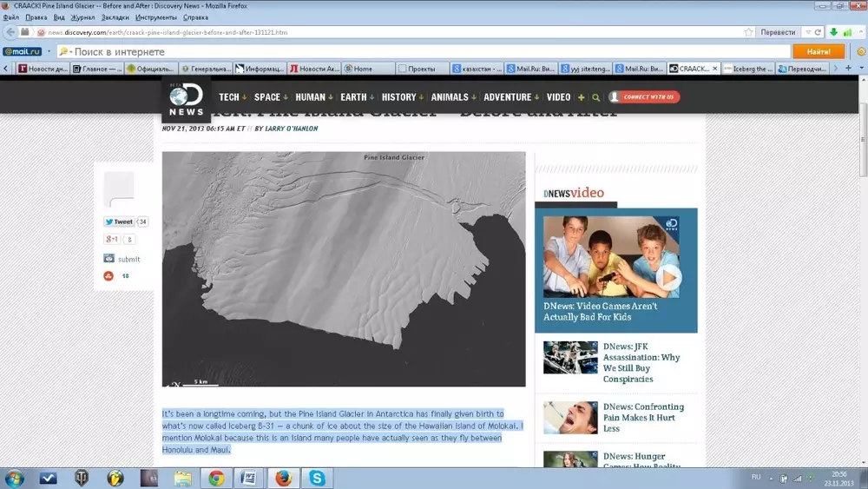Screen dimensions: 868x489
Task: Open Skype from the taskbar
Action: coord(318,478)
